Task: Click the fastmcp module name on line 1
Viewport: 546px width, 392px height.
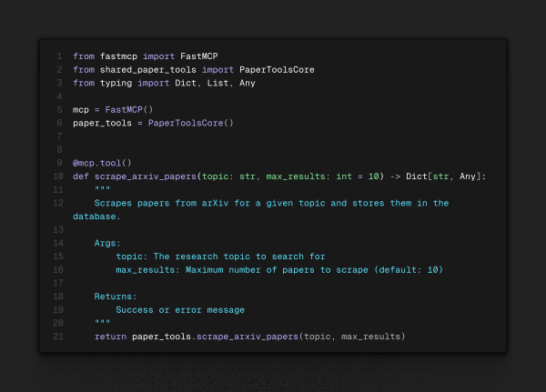Action: point(119,56)
